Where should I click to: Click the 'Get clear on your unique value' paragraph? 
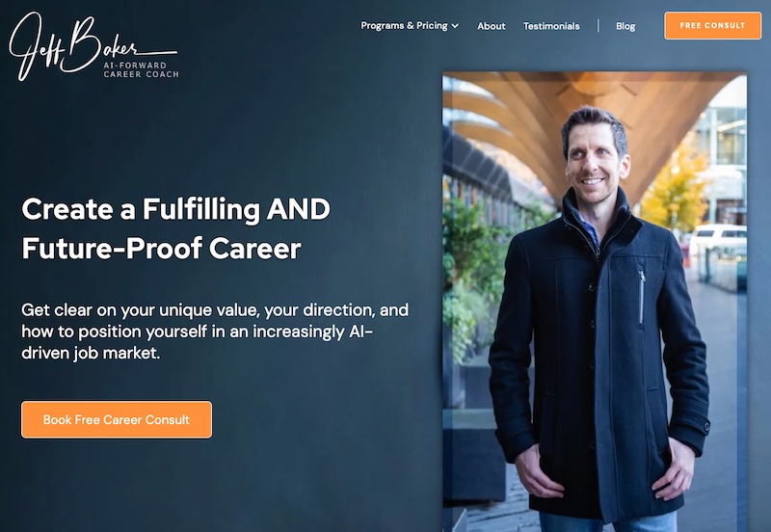(215, 331)
